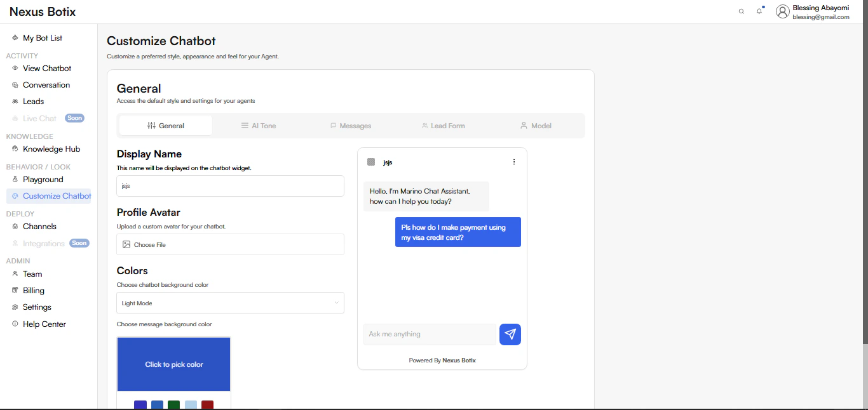Switch to the Model tab
Image resolution: width=868 pixels, height=410 pixels.
click(536, 126)
